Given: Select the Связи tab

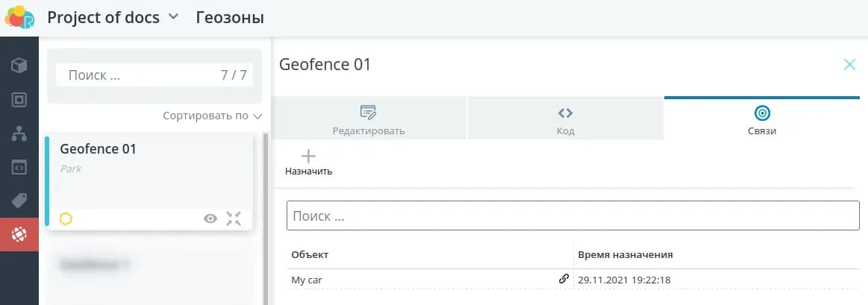Looking at the screenshot, I should click(x=761, y=119).
